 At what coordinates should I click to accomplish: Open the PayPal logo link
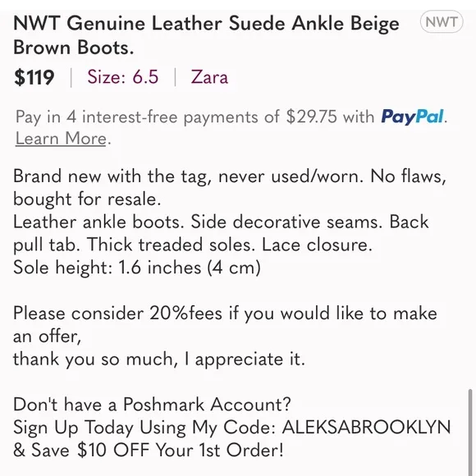click(412, 117)
